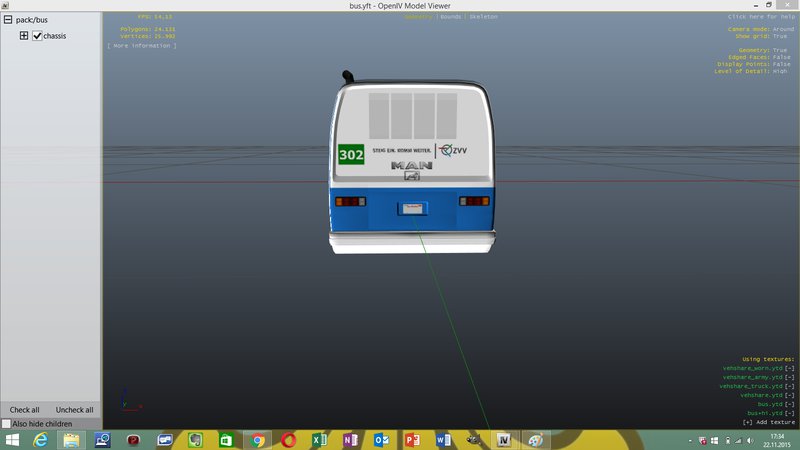The width and height of the screenshot is (800, 450).
Task: Toggle the Edged Faces setting
Action: pos(759,57)
